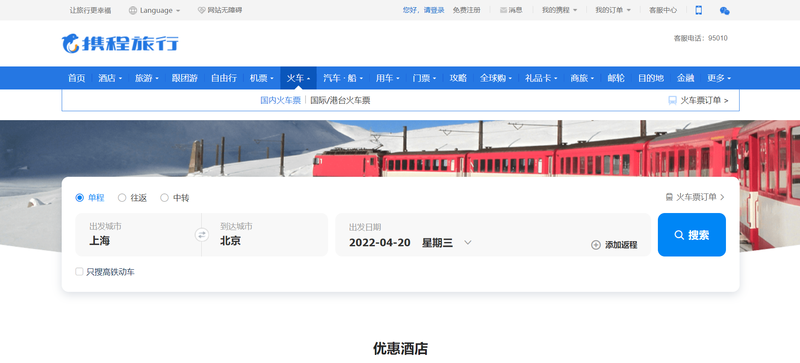The image size is (800, 363).
Task: Open 火车票订单 link in sub-nav bar
Action: click(705, 101)
